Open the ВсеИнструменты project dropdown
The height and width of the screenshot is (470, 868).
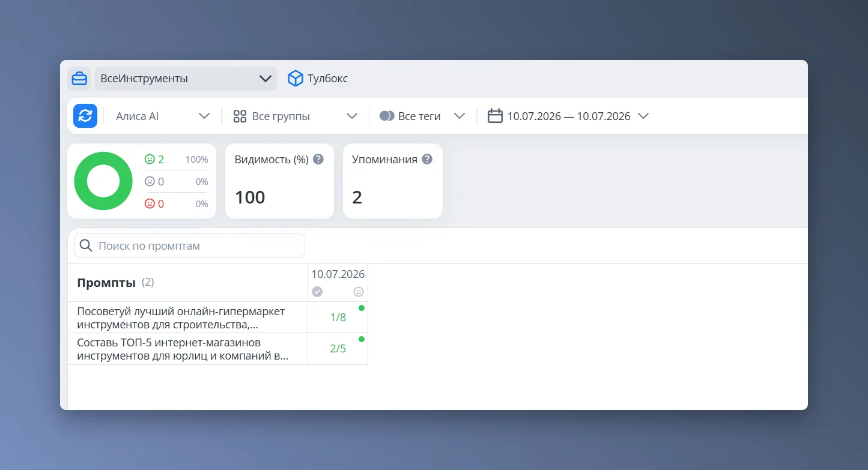point(186,79)
